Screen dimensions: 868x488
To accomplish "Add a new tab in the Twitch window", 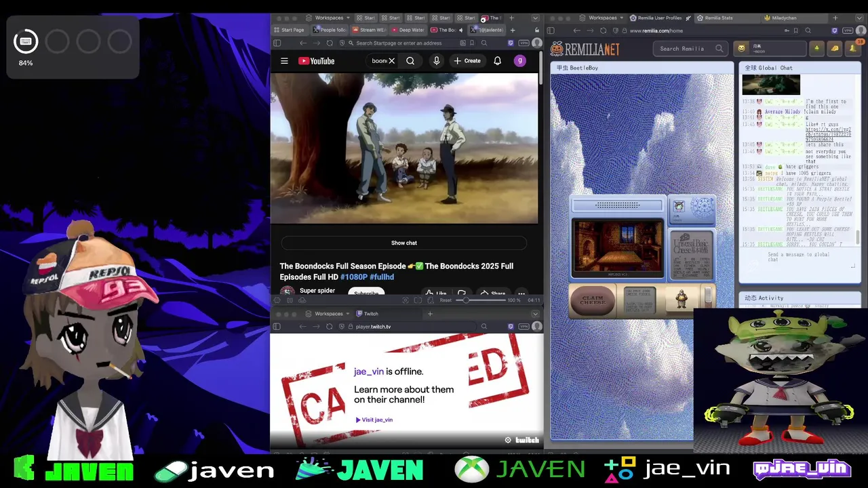I will pyautogui.click(x=430, y=314).
